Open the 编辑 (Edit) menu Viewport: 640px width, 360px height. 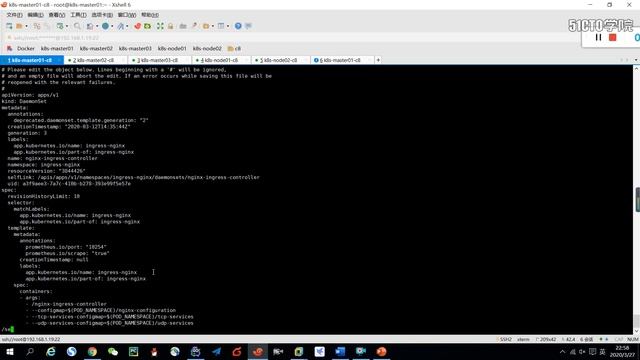pyautogui.click(x=36, y=15)
